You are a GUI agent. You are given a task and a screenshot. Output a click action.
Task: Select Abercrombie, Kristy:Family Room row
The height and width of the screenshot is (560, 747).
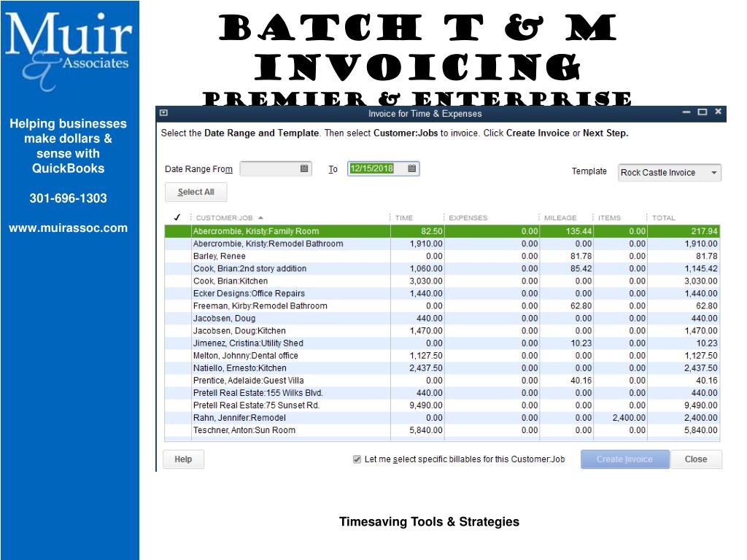point(442,231)
